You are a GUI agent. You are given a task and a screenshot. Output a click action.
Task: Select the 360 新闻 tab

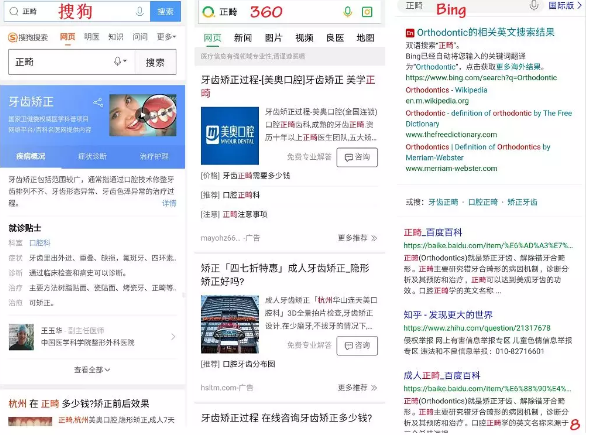243,38
